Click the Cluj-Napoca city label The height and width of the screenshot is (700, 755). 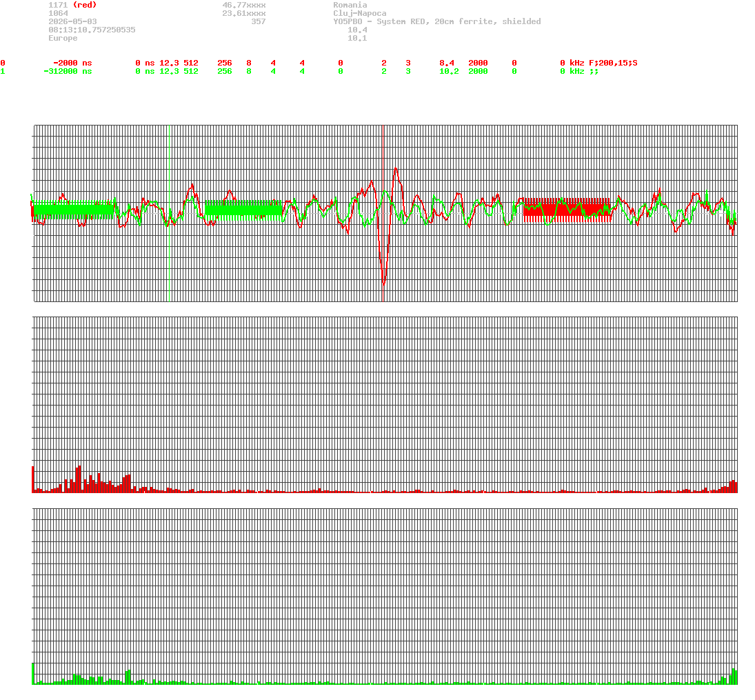pyautogui.click(x=360, y=13)
